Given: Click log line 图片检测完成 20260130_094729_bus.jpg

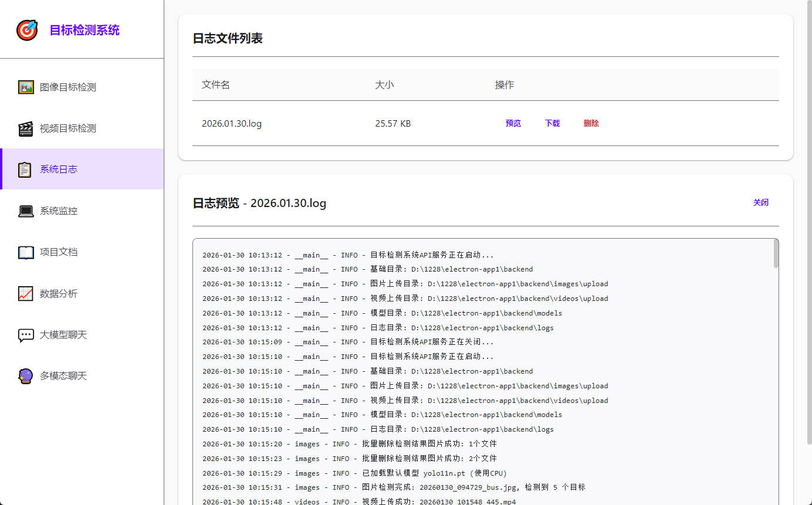Looking at the screenshot, I should pyautogui.click(x=394, y=487).
